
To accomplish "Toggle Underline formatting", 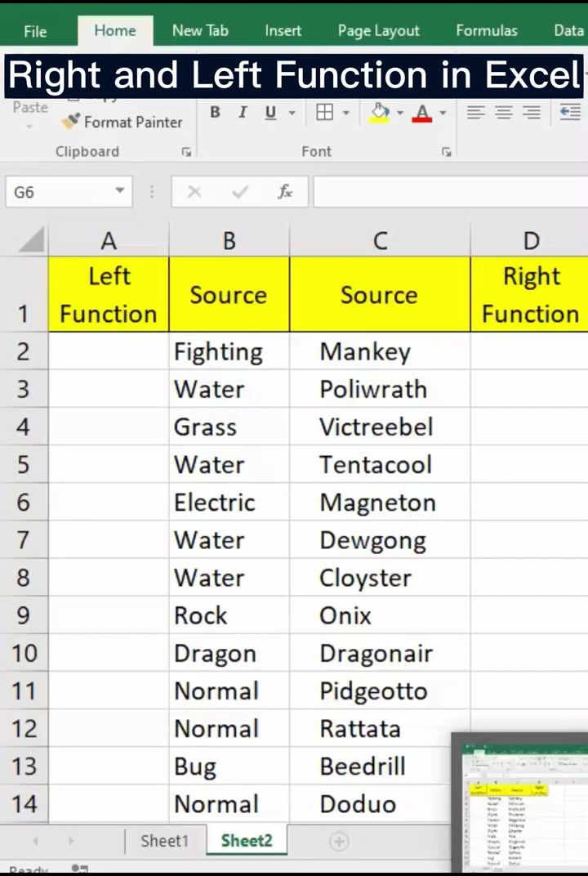I will pos(271,113).
